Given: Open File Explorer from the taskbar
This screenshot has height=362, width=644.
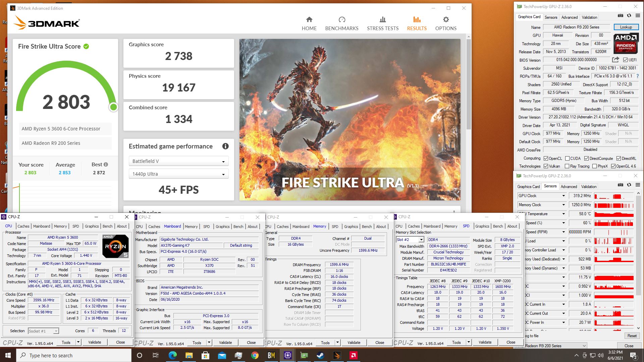Looking at the screenshot, I should (189, 355).
